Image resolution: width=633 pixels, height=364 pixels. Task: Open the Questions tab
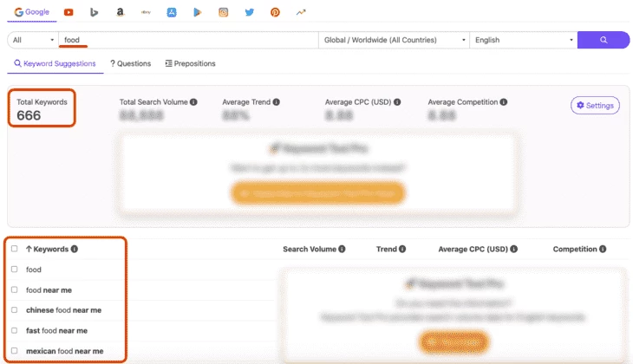[130, 64]
